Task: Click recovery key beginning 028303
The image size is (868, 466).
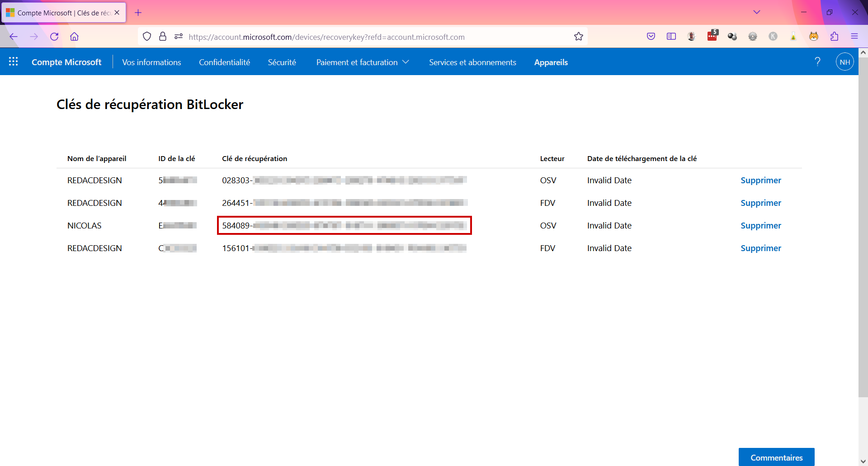Action: [344, 180]
